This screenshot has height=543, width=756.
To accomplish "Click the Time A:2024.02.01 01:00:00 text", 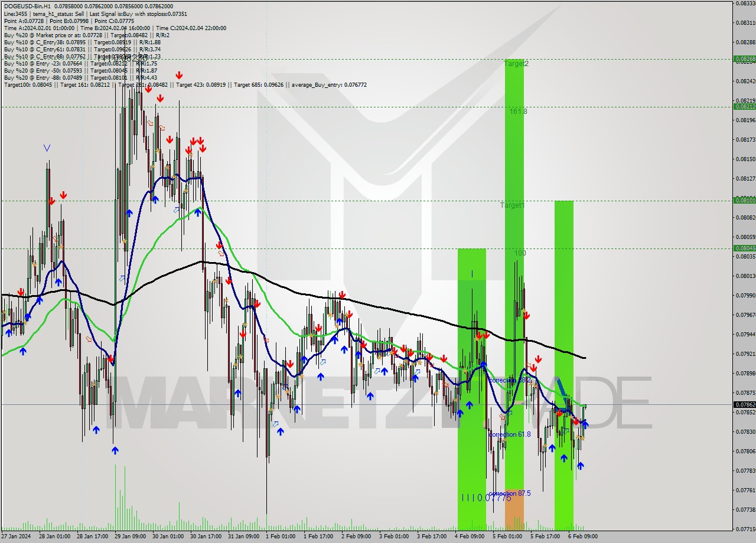I will [x=39, y=28].
